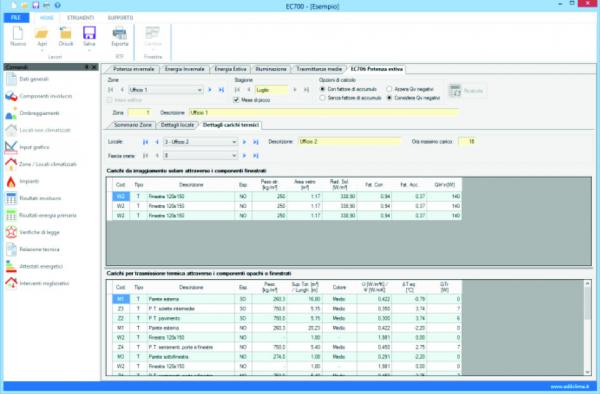Click the Salva floppy-disk ribbon icon
Viewport: 600px width, 394px height.
click(89, 33)
